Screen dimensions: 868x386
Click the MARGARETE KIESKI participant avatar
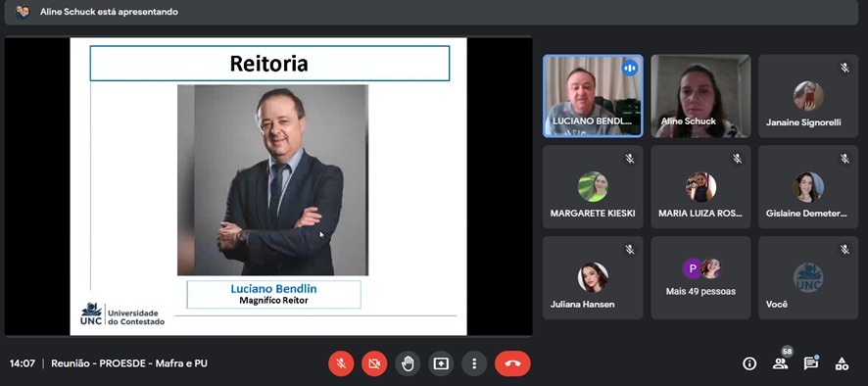[593, 186]
